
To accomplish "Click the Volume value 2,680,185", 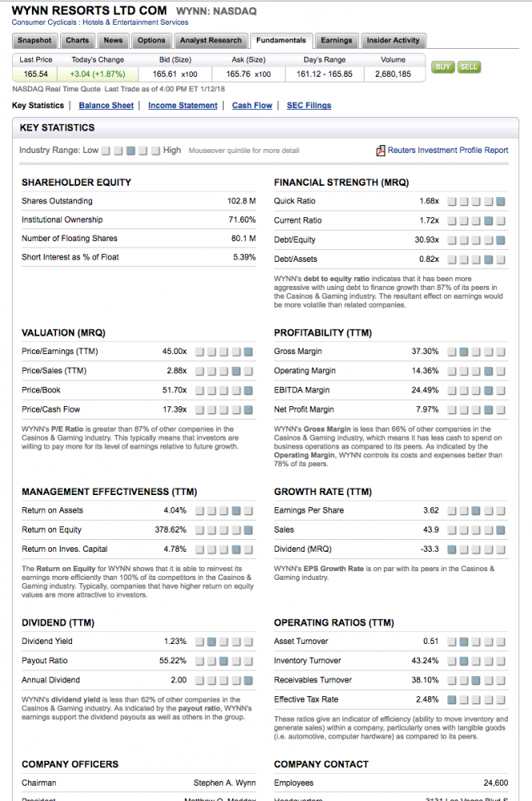I will tap(393, 74).
